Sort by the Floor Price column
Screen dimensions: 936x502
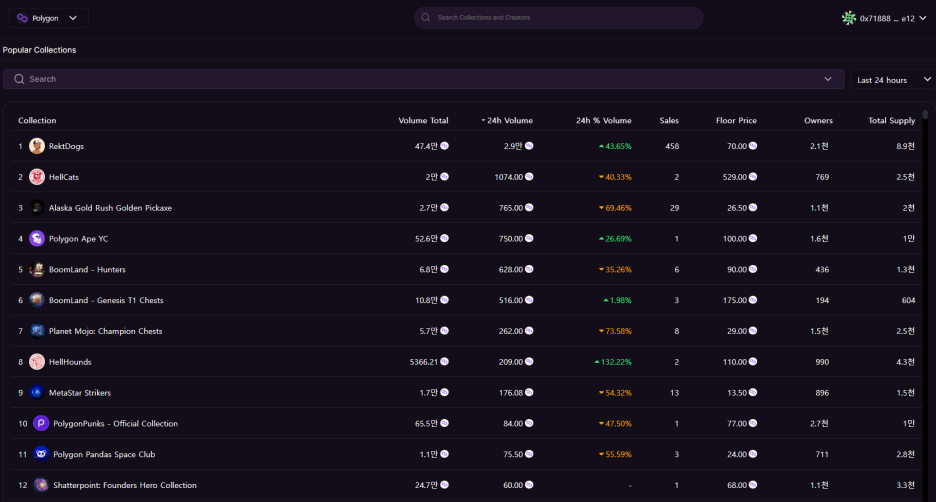click(736, 121)
